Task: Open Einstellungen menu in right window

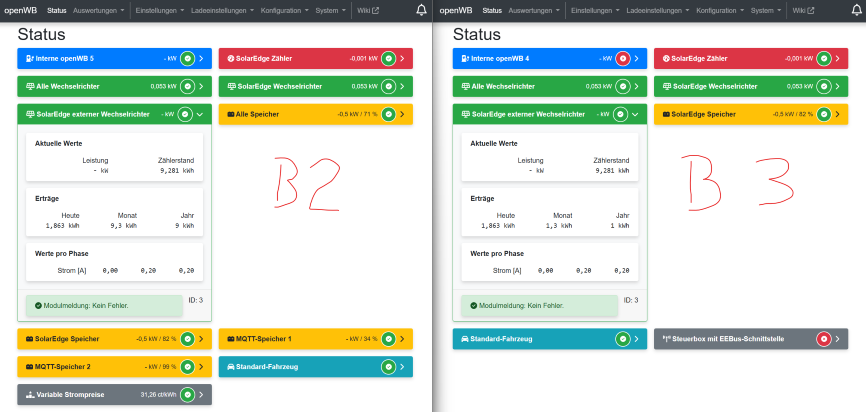Action: click(x=593, y=10)
